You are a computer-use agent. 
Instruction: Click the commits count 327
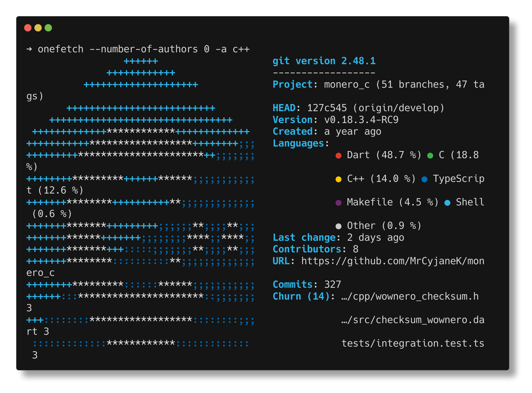[333, 284]
